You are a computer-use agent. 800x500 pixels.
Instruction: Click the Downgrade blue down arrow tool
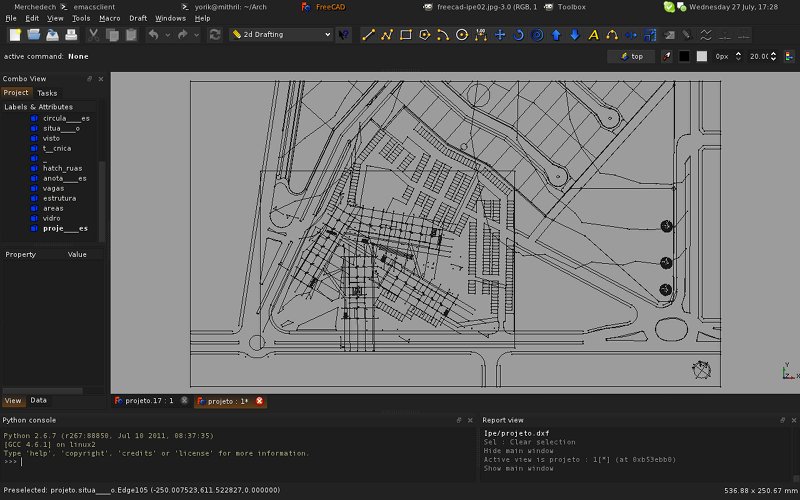pos(574,35)
